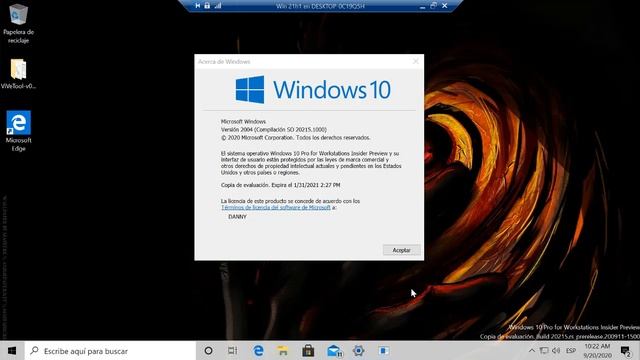Open Cortana from the taskbar
Viewport: 640px width, 360px height.
pyautogui.click(x=208, y=351)
